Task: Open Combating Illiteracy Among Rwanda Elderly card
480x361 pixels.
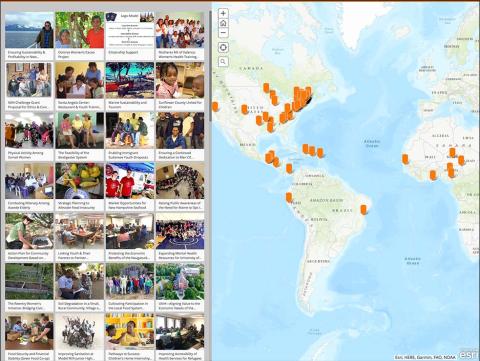Action: (29, 187)
